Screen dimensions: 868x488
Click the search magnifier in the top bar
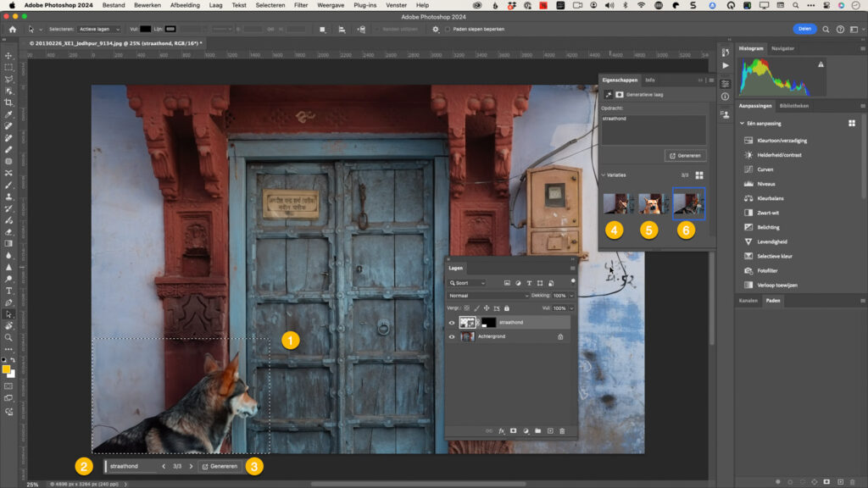click(x=826, y=30)
